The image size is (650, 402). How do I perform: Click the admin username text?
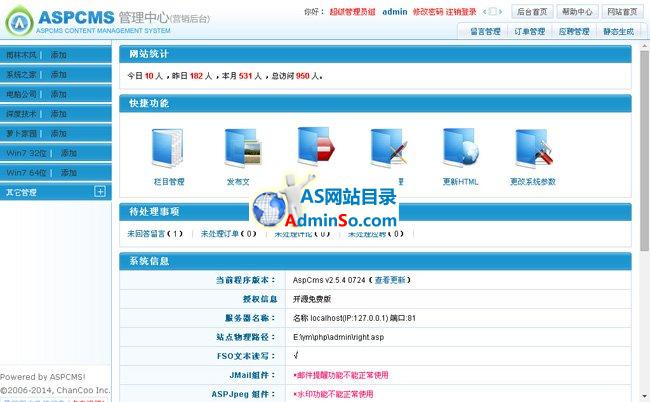(395, 12)
